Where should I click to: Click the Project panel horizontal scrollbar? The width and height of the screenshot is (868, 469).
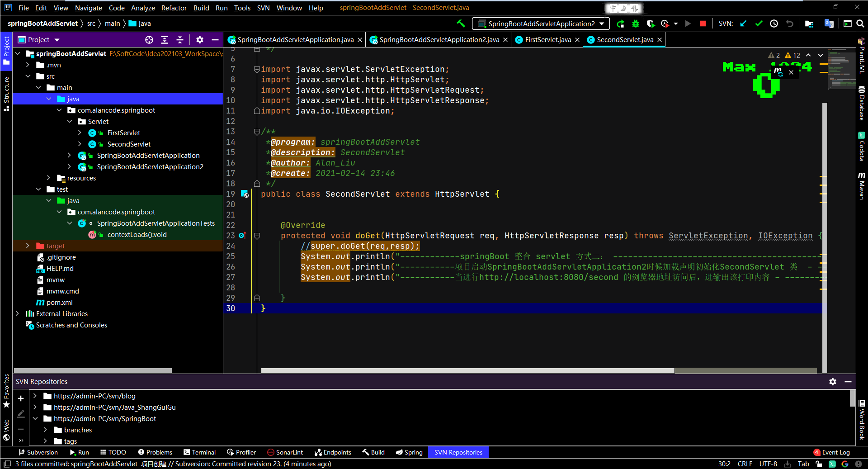93,370
